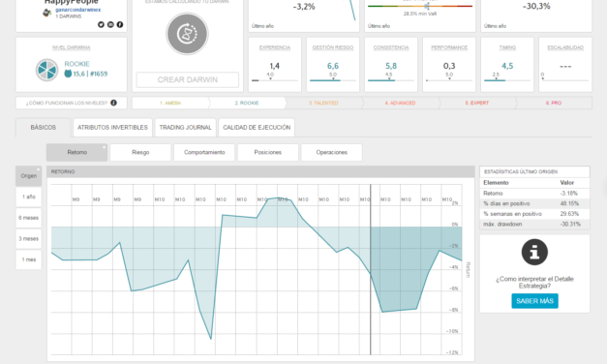This screenshot has width=607, height=364.
Task: Click the Gestión Riesgo score bar
Action: pyautogui.click(x=333, y=80)
